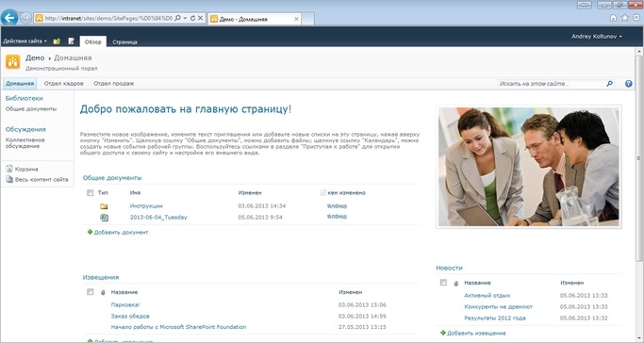This screenshot has height=343, width=644.
Task: Click the Извещения web part title
Action: pyautogui.click(x=101, y=277)
